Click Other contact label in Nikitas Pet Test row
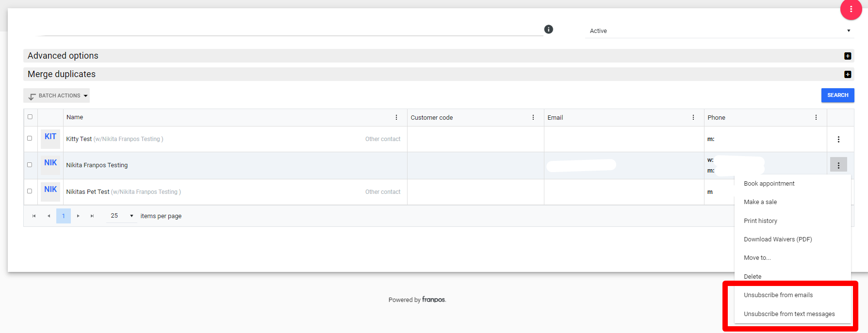The width and height of the screenshot is (868, 333). pos(383,192)
